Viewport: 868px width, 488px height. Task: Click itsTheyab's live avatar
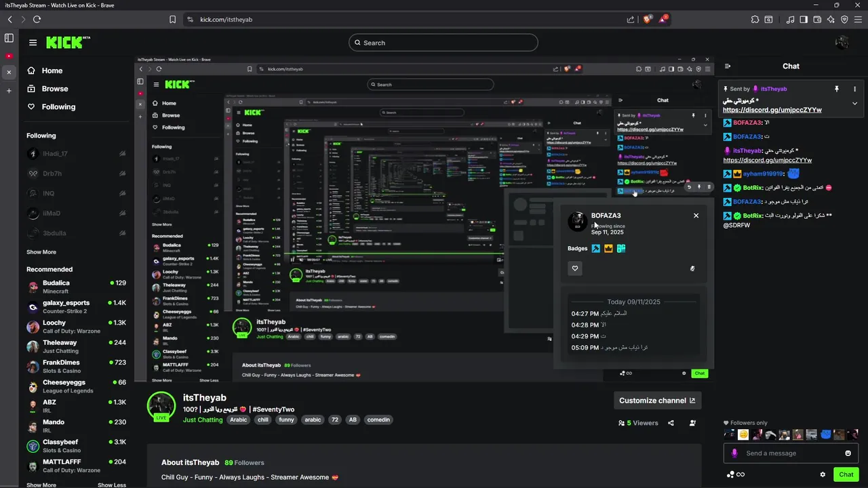161,406
